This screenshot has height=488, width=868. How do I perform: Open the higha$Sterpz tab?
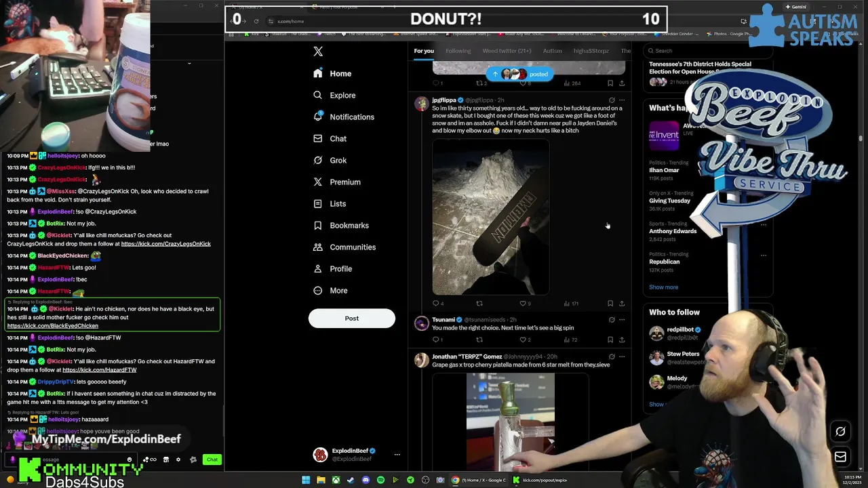tap(591, 51)
